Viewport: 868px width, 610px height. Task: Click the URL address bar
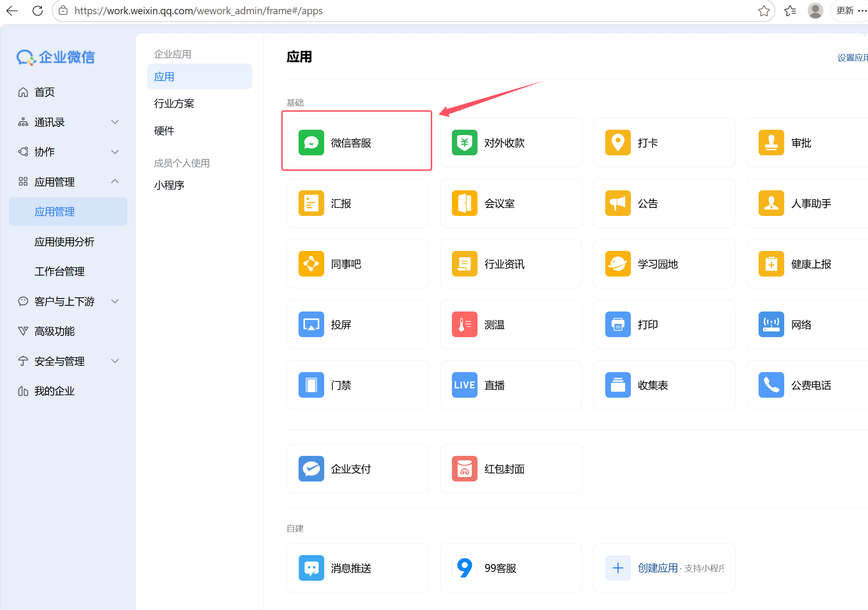pyautogui.click(x=413, y=11)
